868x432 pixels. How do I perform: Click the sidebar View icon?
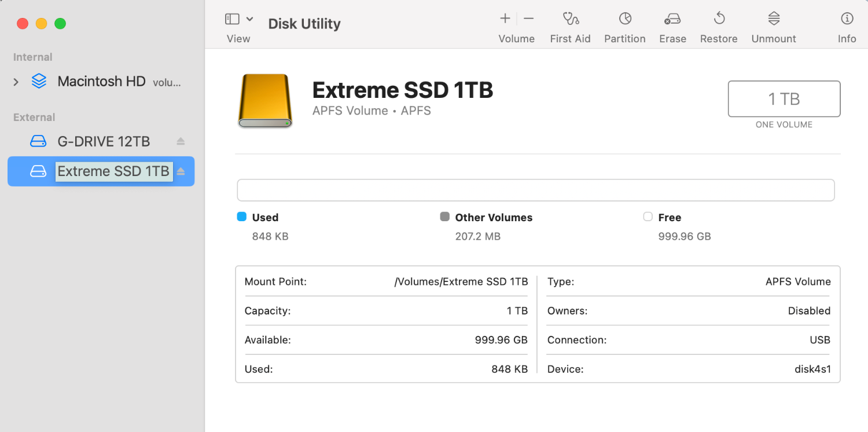pos(232,19)
